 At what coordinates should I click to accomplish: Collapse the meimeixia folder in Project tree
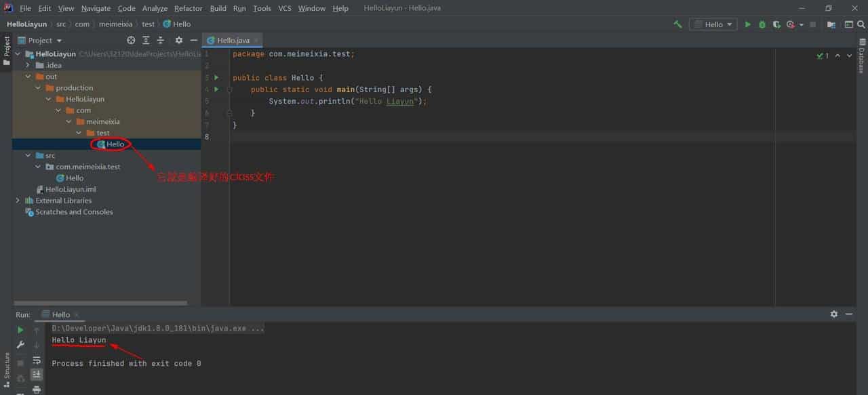[68, 121]
